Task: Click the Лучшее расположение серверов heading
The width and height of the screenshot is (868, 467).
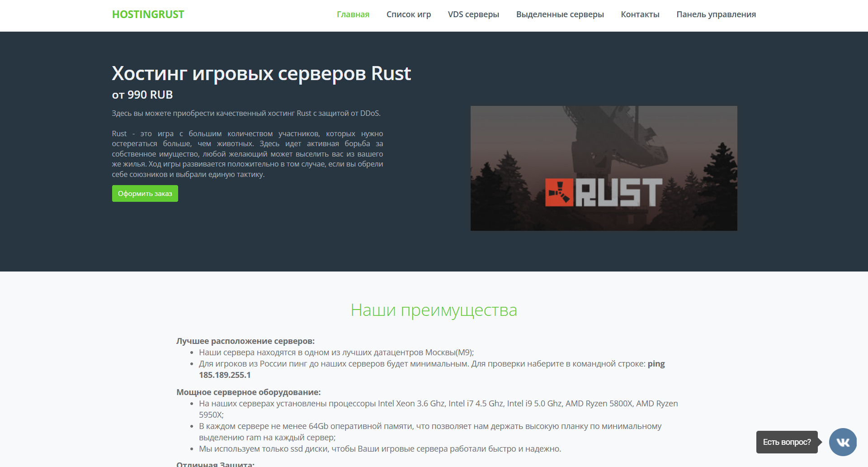Action: pos(245,341)
